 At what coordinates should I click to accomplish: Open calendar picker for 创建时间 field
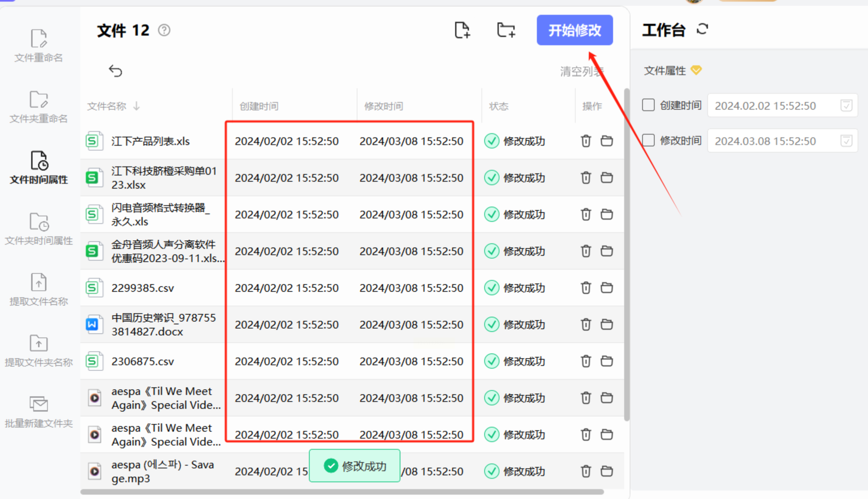point(846,106)
